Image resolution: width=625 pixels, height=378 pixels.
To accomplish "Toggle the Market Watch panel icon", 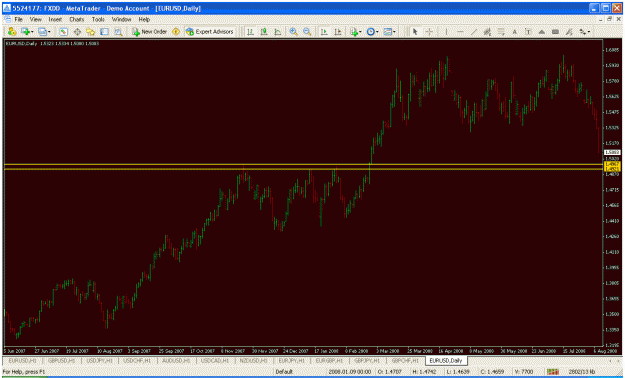I will pos(63,32).
